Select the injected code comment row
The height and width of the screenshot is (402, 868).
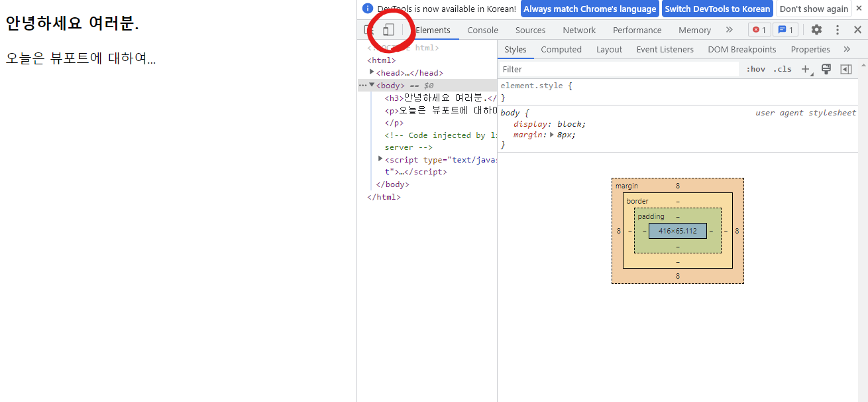coord(441,141)
